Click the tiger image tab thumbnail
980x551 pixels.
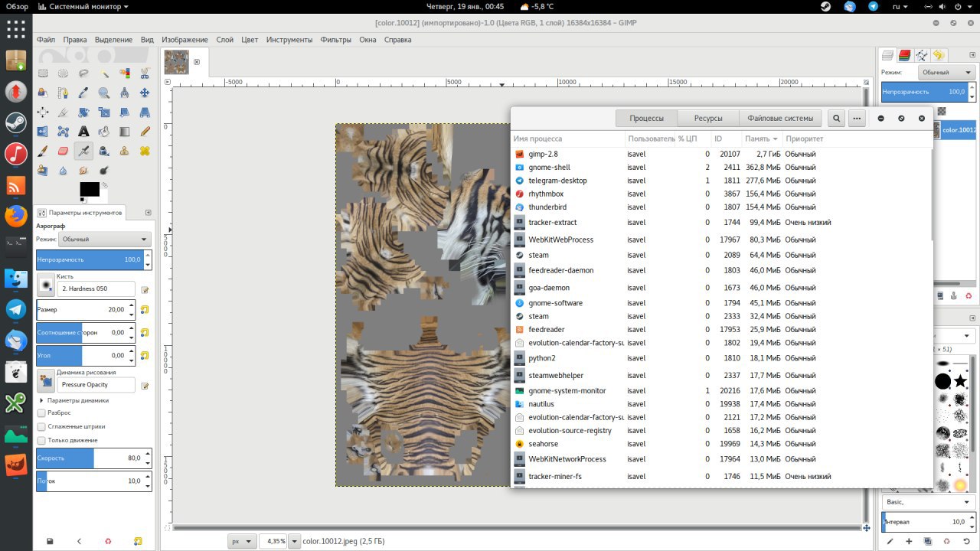click(x=177, y=62)
